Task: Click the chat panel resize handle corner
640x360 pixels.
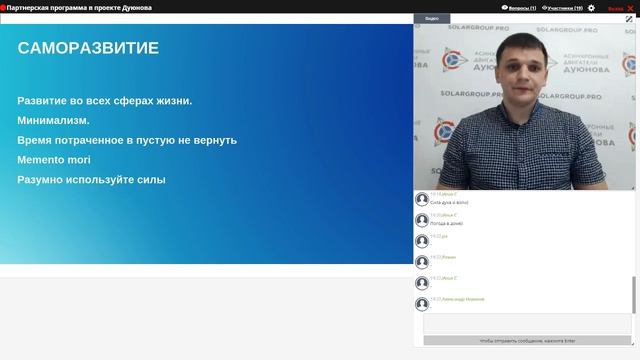Action: point(633,343)
